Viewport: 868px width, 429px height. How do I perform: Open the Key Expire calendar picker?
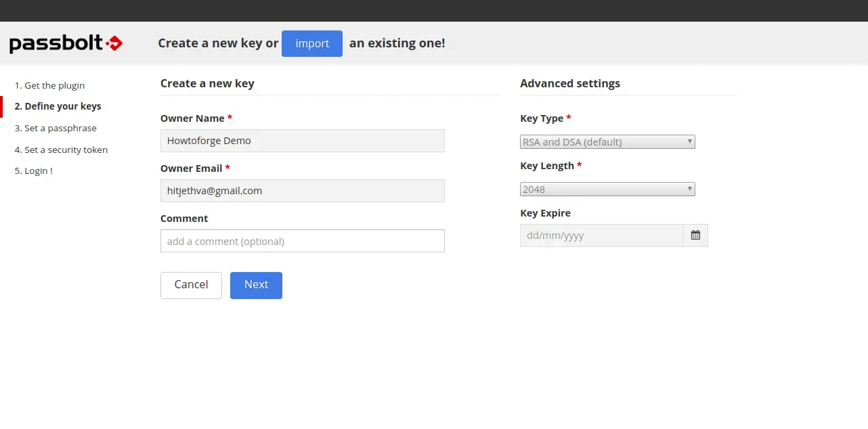point(695,235)
